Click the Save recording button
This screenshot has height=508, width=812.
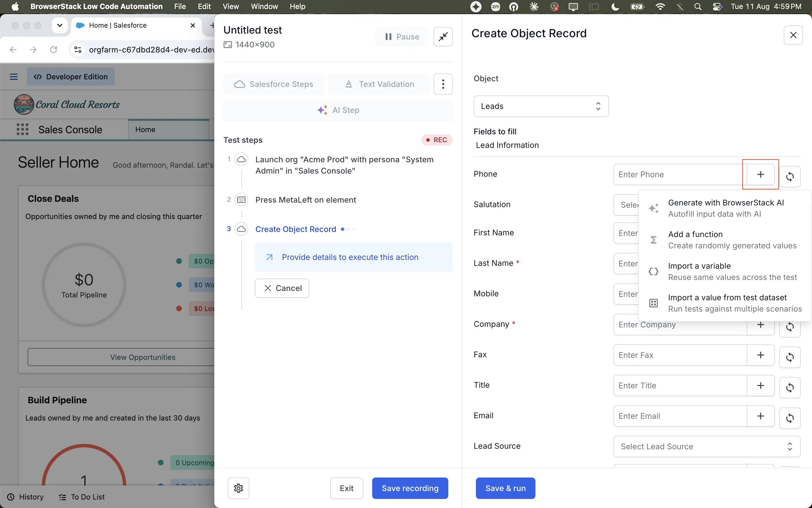(410, 488)
